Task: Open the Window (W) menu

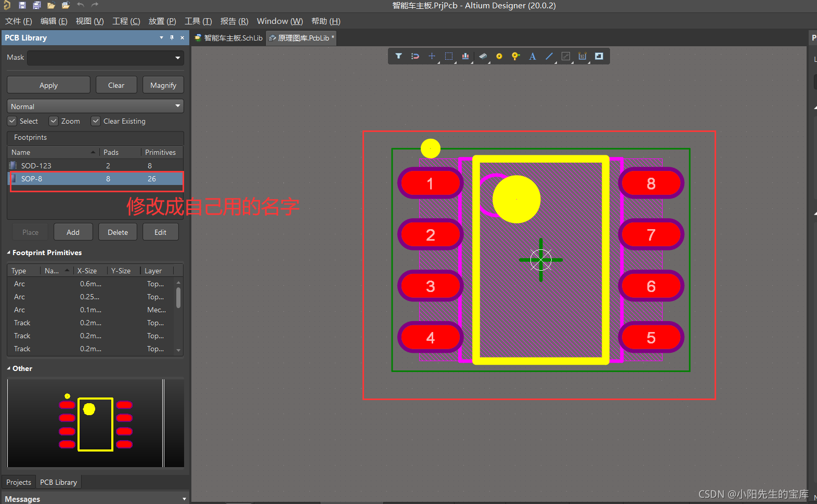Action: (x=280, y=21)
